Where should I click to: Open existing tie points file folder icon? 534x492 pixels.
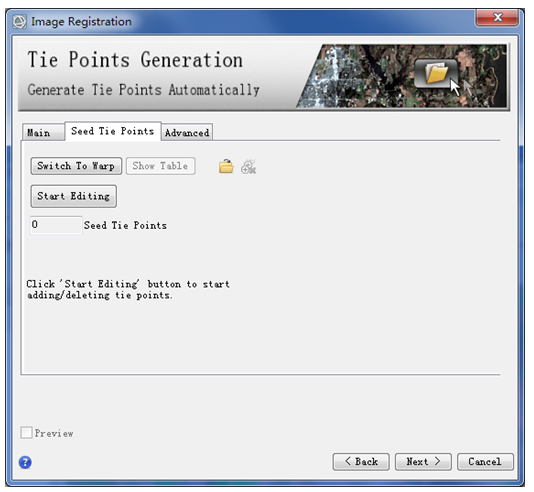(x=226, y=166)
